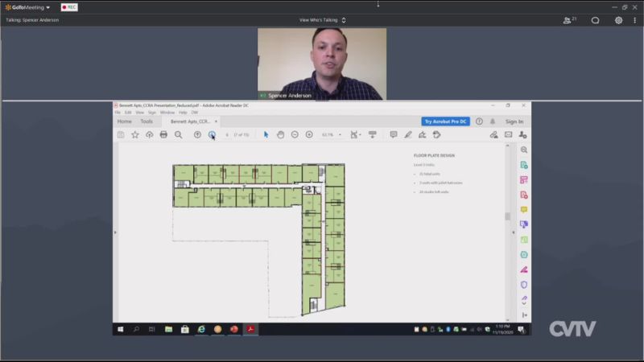This screenshot has height=362, width=644.
Task: Open the zoom percentage dropdown
Action: pos(332,134)
